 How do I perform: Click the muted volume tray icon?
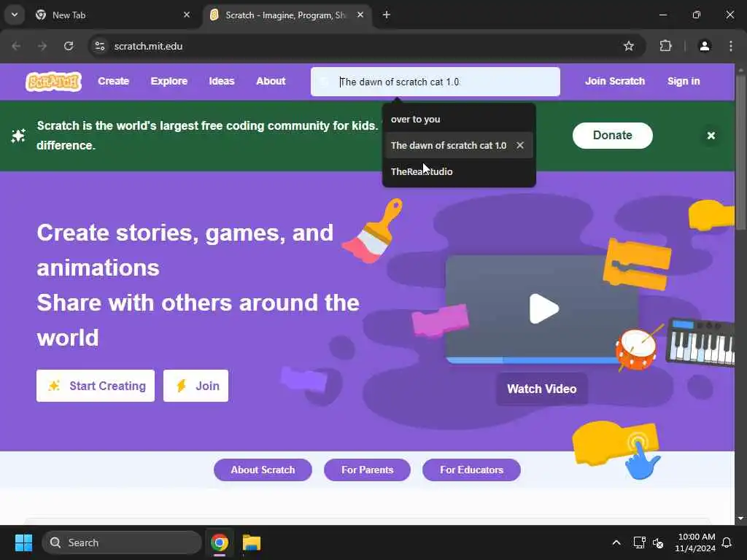658,542
